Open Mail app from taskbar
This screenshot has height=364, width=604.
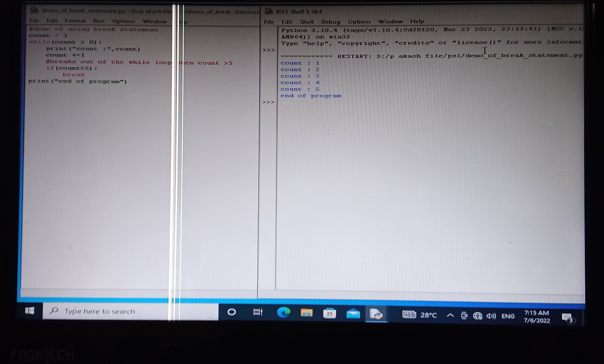click(353, 314)
